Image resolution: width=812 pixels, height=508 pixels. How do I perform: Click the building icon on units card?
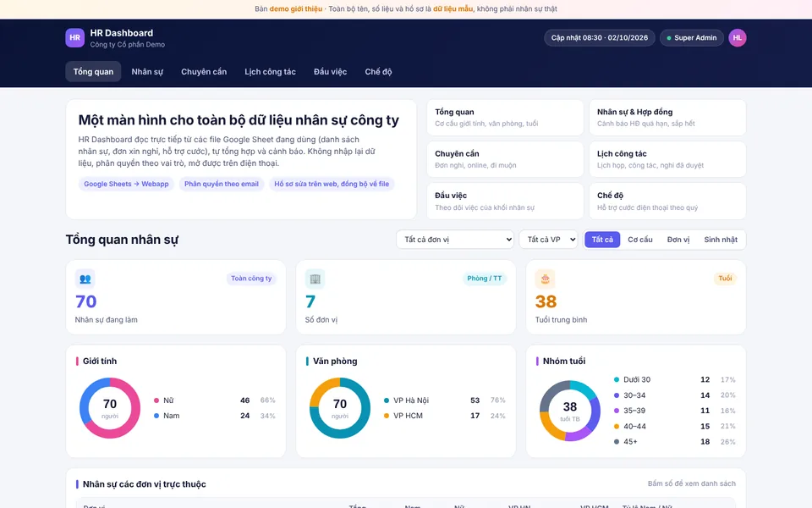315,279
